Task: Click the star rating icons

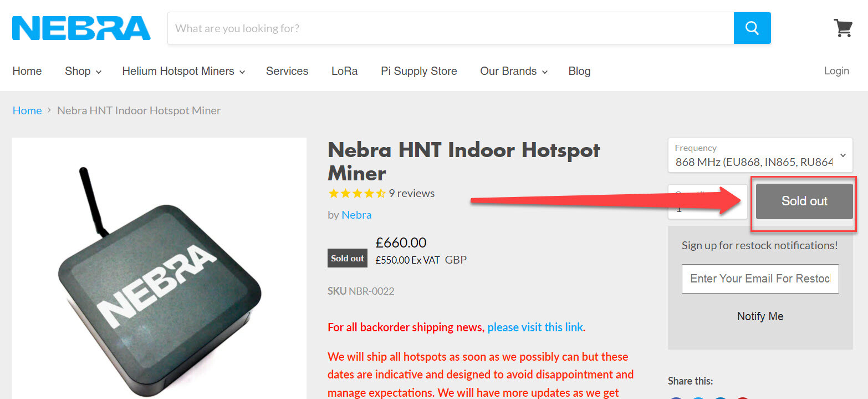Action: (x=356, y=193)
